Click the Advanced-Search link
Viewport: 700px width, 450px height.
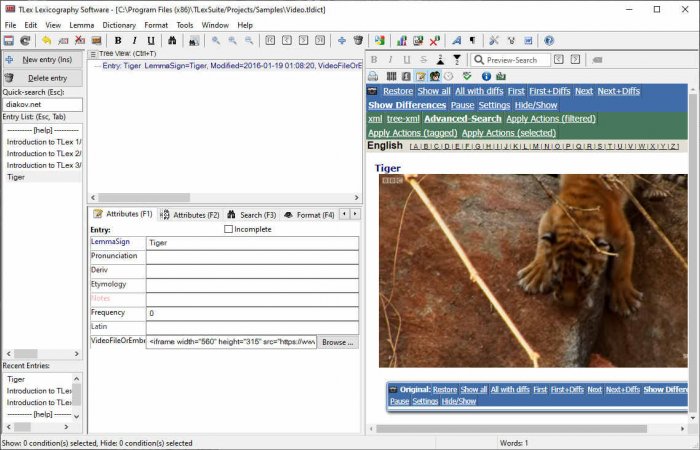(463, 119)
